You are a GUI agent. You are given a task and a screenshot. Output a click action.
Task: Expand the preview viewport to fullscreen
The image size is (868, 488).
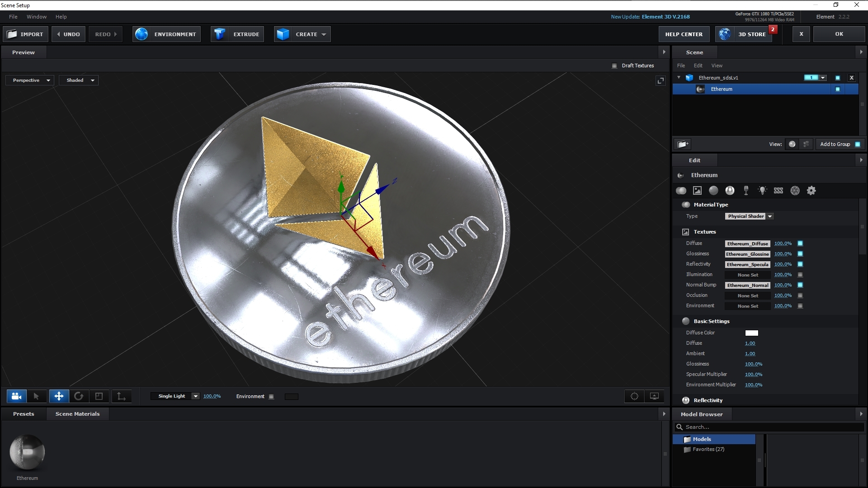[660, 80]
